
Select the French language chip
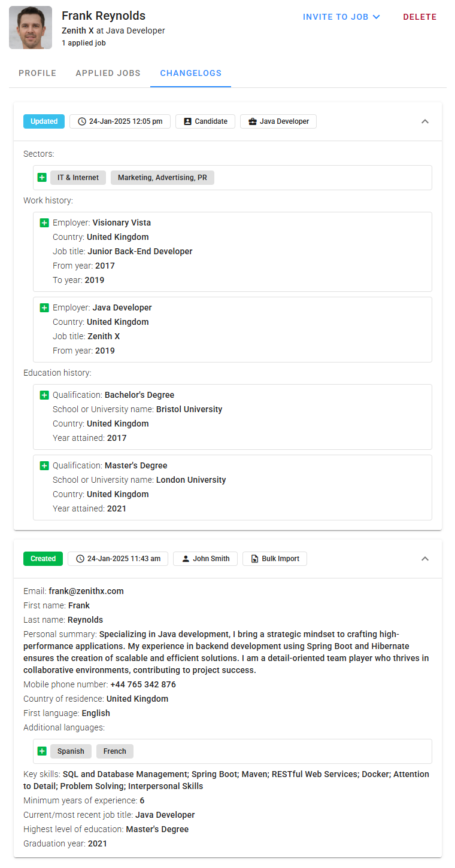point(114,751)
